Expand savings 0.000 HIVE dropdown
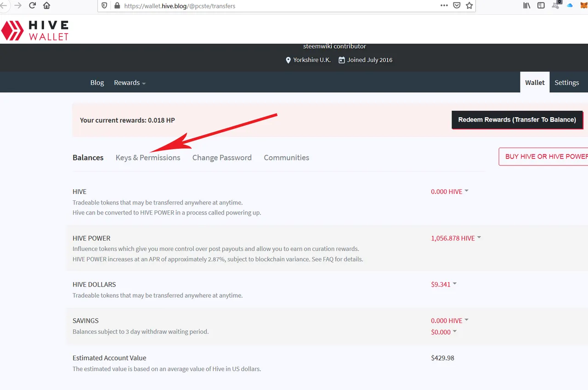The width and height of the screenshot is (588, 390). [x=450, y=321]
